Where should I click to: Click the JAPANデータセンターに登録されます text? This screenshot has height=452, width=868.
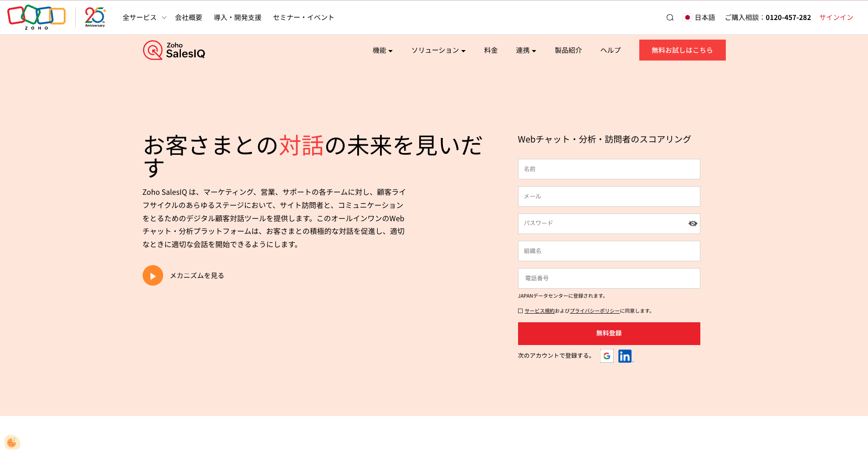[x=562, y=296]
